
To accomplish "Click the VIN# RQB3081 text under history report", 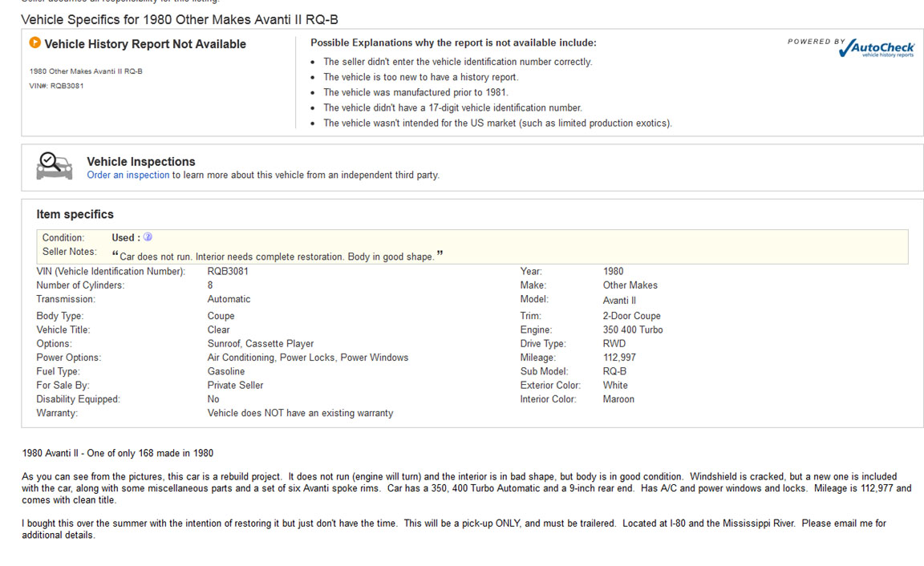I will pos(56,86).
